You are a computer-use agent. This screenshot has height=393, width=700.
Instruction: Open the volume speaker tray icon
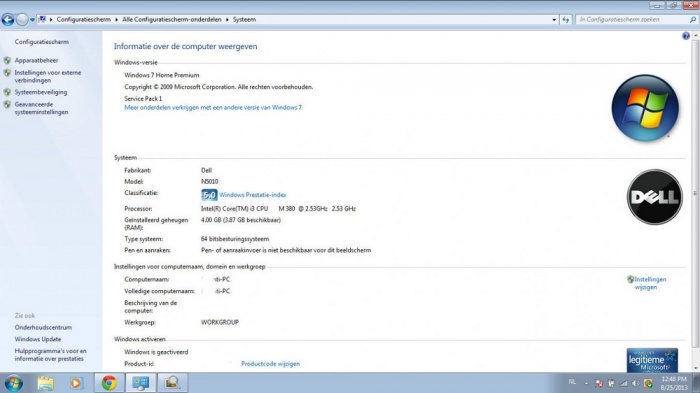tap(636, 384)
